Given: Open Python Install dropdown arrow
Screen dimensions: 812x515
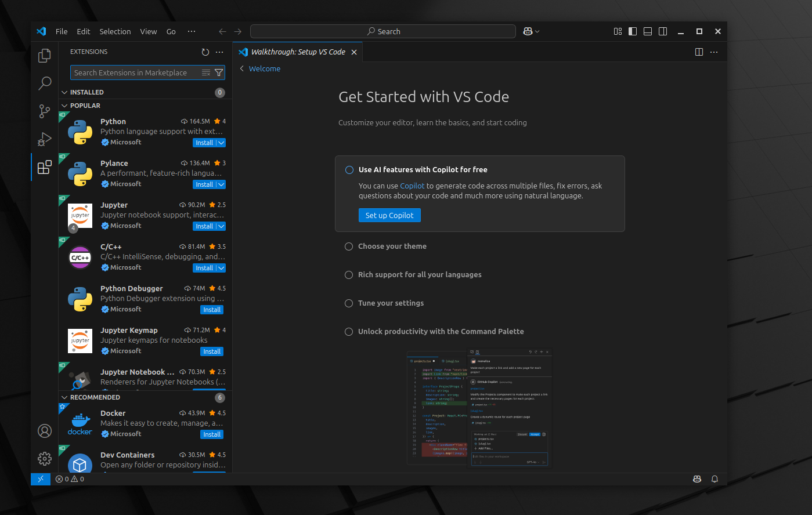Looking at the screenshot, I should pos(221,143).
